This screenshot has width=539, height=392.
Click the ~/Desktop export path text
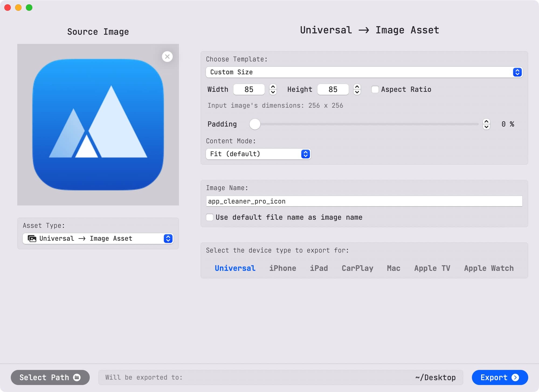tap(436, 377)
